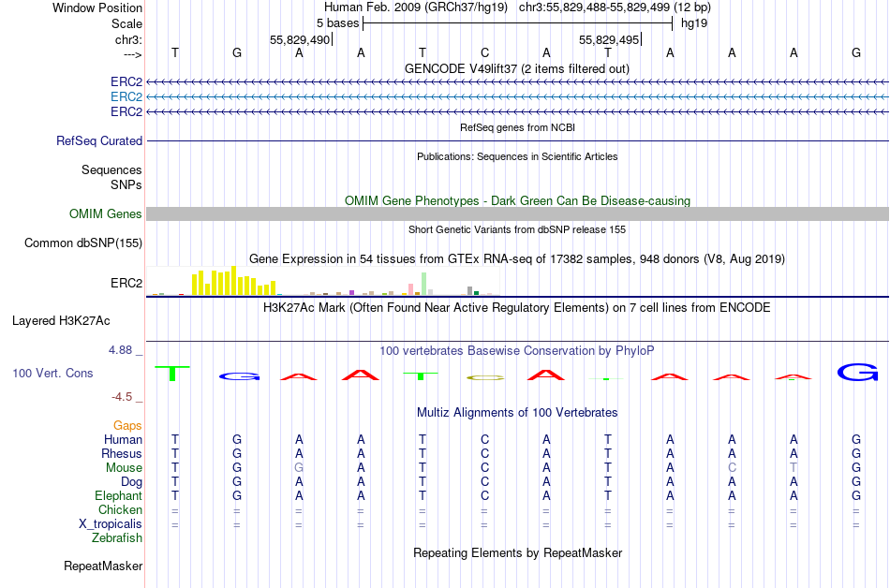Viewport: 890px width, 588px height.
Task: Open Repeating Elements by RepeatMasker track title
Action: coord(517,552)
